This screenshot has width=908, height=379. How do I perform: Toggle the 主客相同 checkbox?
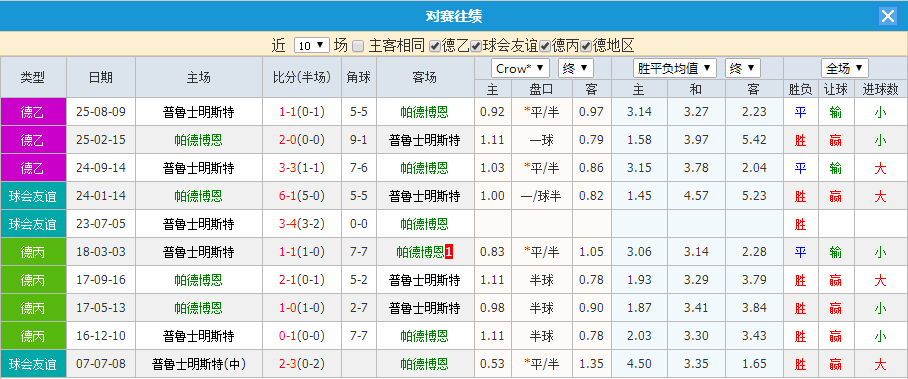coord(358,46)
